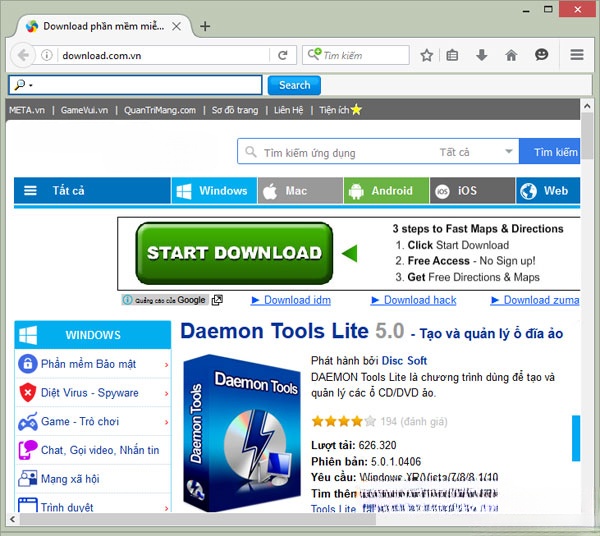Open META.vn link
Screen dimensions: 600x536
click(27, 110)
